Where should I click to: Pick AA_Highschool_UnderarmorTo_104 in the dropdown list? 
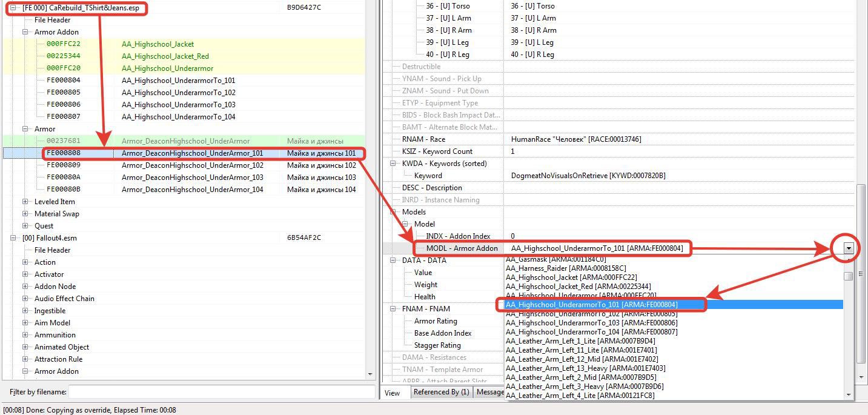point(591,332)
